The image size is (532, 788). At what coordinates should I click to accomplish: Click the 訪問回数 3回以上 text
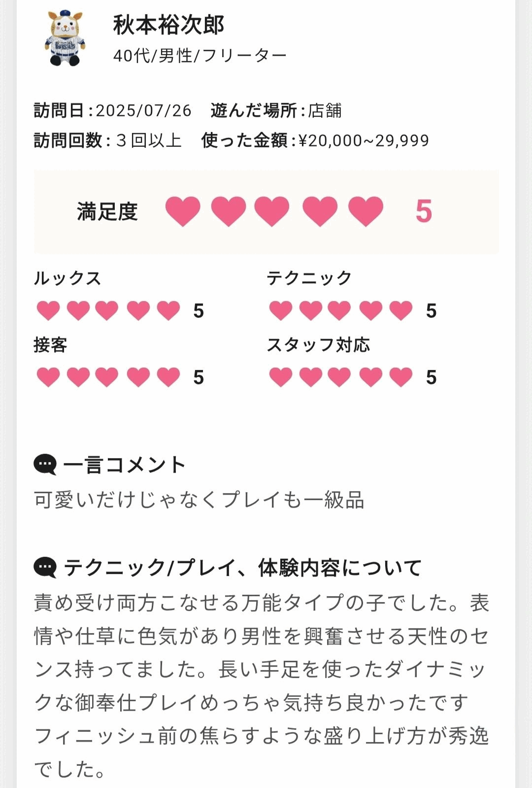107,140
